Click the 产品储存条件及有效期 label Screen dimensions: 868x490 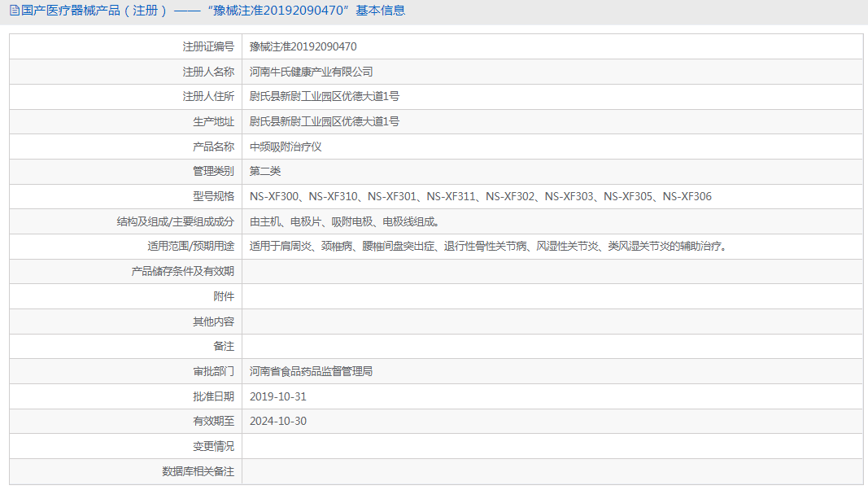point(183,271)
